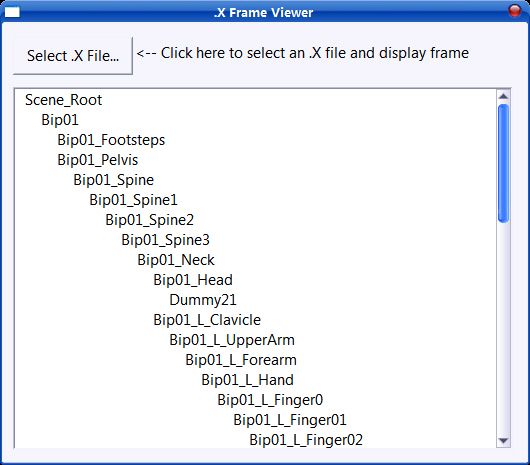This screenshot has width=530, height=465.
Task: Choose the Bip01_L_Forearm frame
Action: (241, 360)
